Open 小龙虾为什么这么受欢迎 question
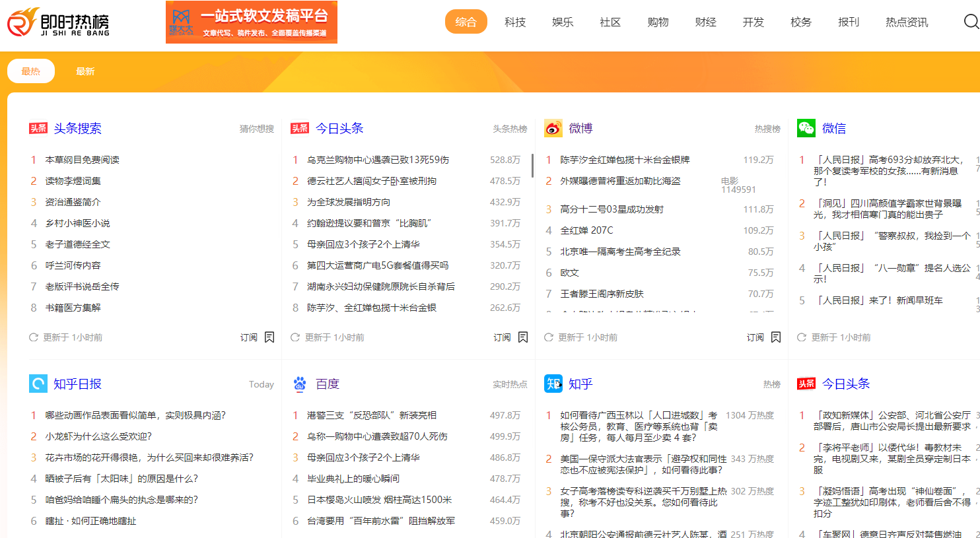The image size is (980, 538). 98,436
